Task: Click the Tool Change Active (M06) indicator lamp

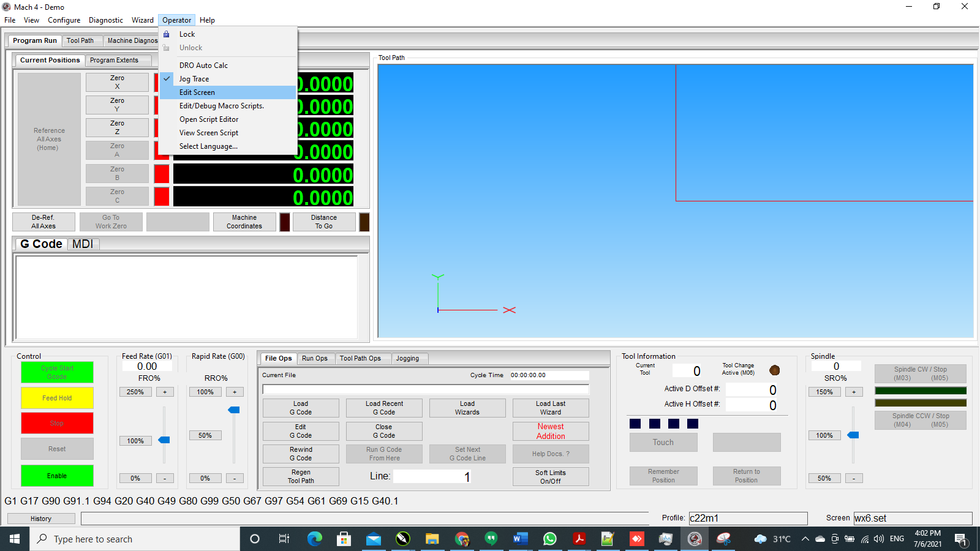Action: point(774,370)
